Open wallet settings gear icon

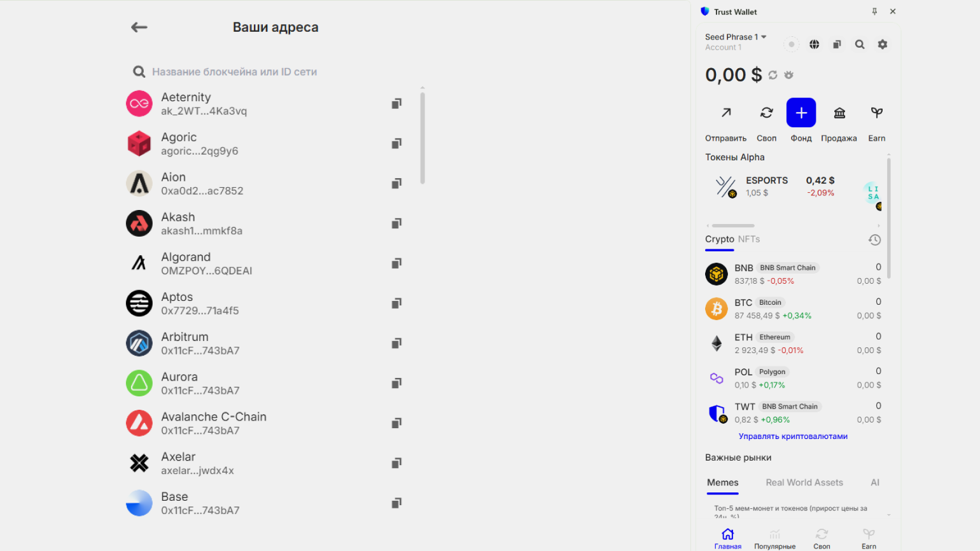tap(882, 45)
